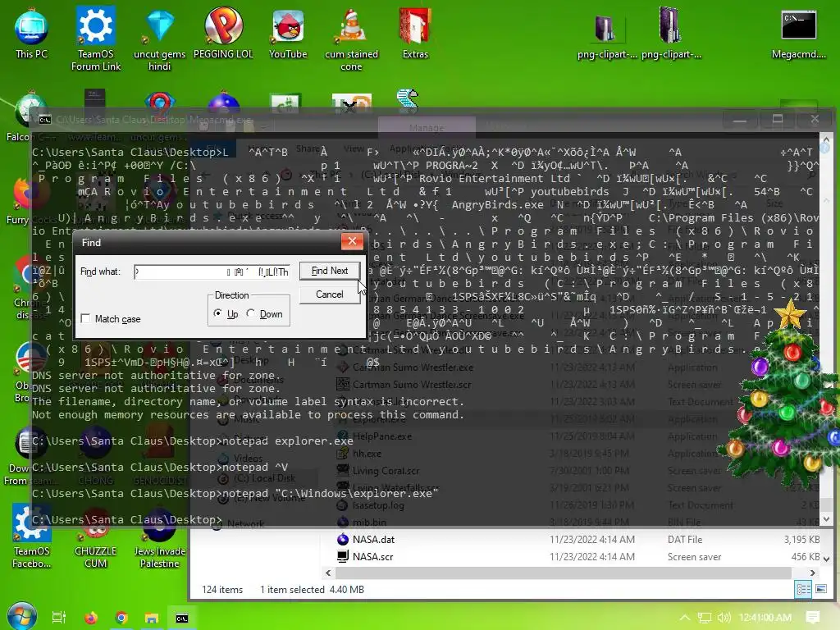Click Cancel in Find dialog
The width and height of the screenshot is (840, 630).
coord(330,294)
